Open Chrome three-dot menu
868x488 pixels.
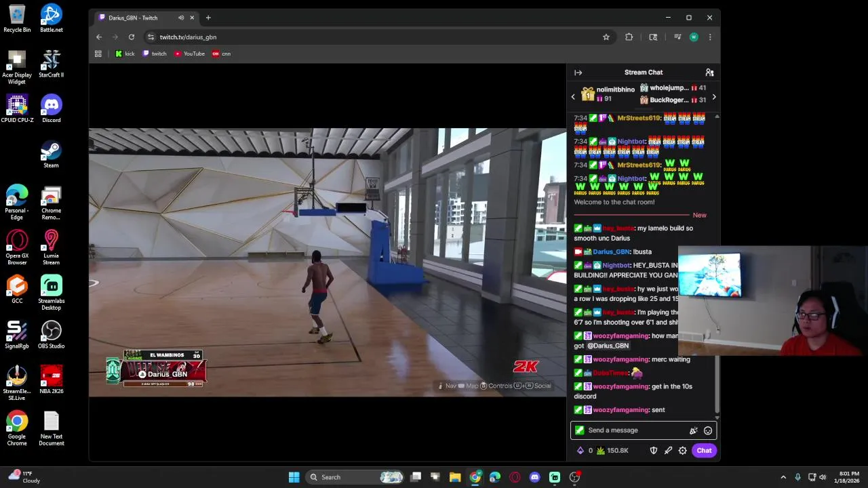[710, 37]
